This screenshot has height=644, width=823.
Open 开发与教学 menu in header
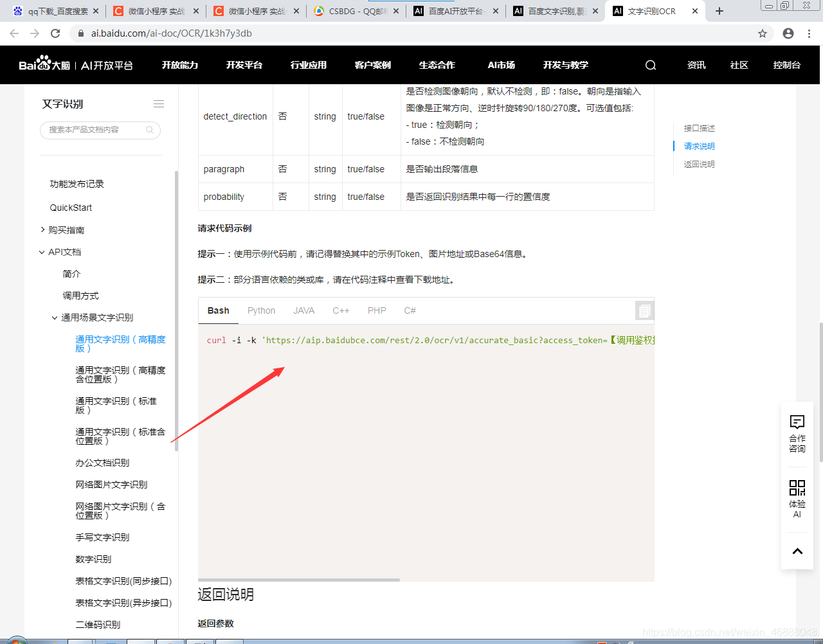point(566,65)
